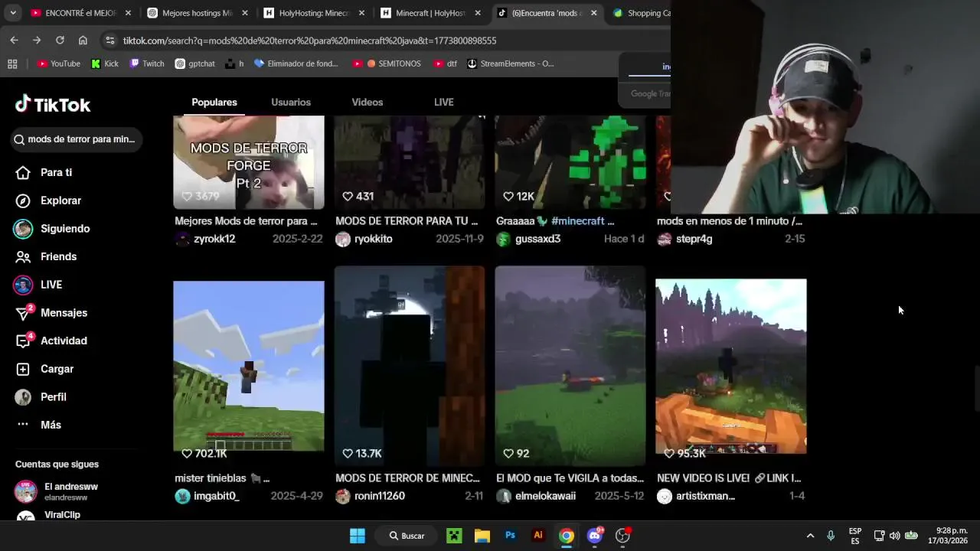The width and height of the screenshot is (980, 551).
Task: Close the ENCONTRÉ el MEJOR browser tab
Action: (x=128, y=13)
